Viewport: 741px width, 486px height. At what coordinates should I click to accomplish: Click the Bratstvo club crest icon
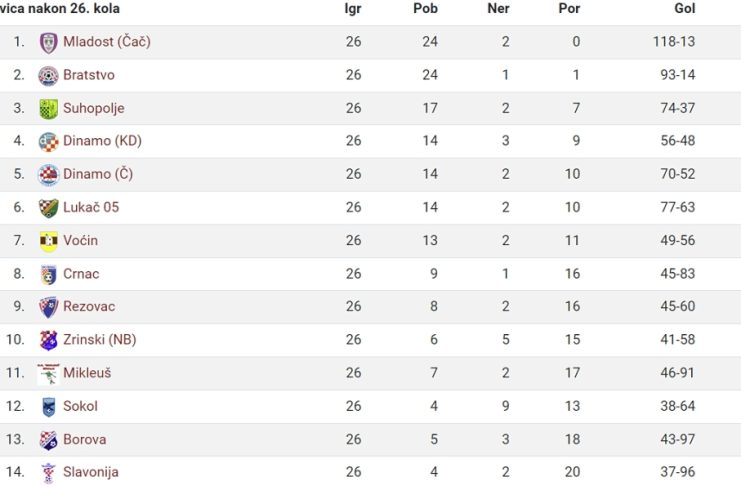(x=48, y=76)
